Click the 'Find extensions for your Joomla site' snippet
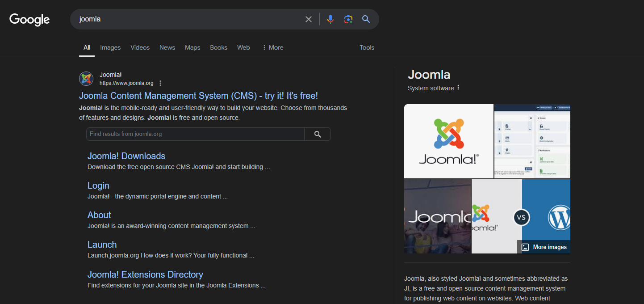This screenshot has width=644, height=304. [x=176, y=285]
